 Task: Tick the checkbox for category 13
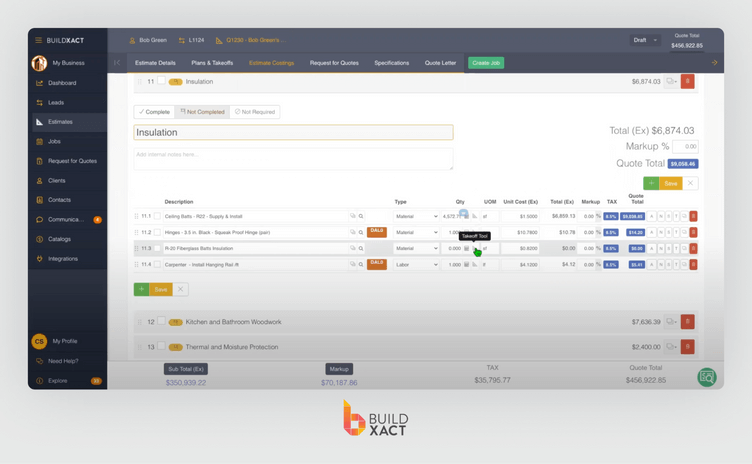162,346
